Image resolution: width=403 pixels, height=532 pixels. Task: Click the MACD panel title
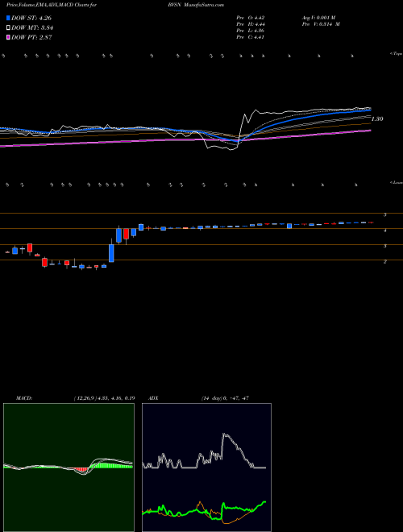click(23, 398)
